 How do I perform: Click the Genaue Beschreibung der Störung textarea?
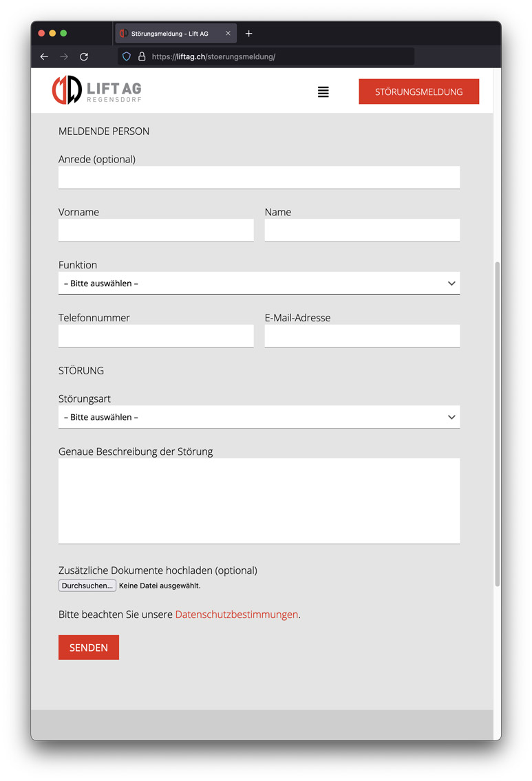[259, 501]
